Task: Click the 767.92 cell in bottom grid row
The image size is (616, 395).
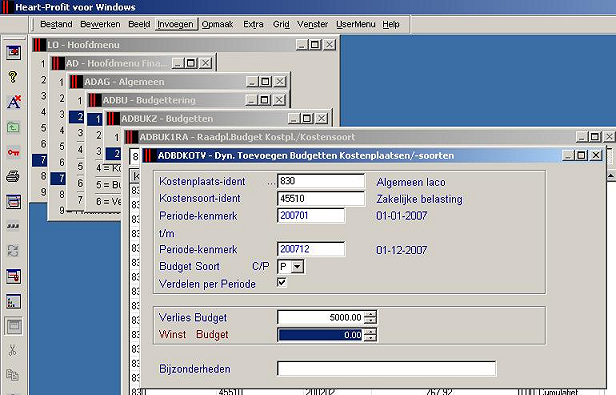Action: point(439,392)
